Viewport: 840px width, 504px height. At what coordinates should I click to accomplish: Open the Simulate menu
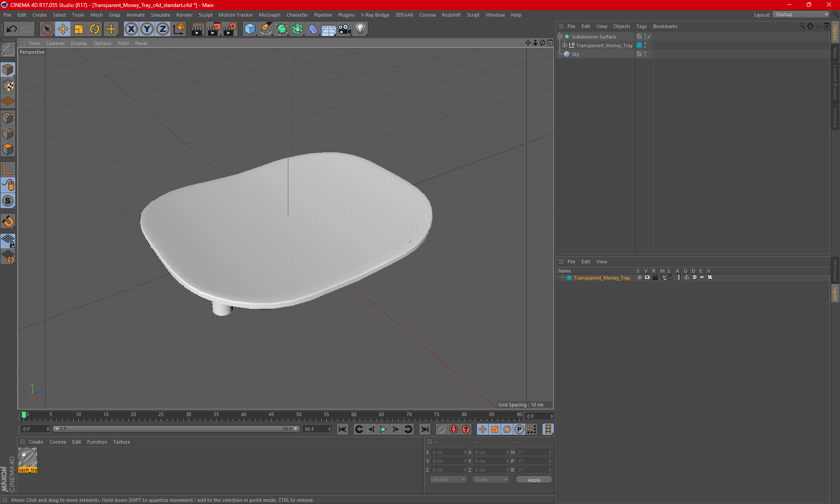pos(161,15)
